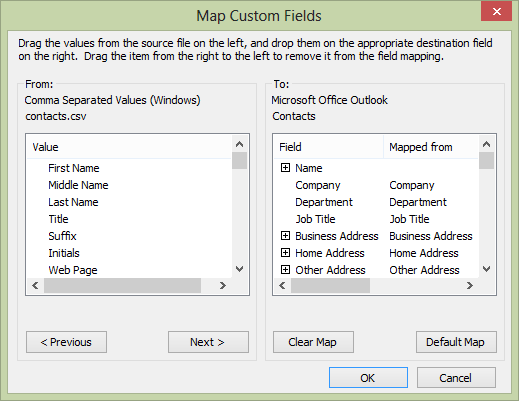Click the Next > button
This screenshot has height=401, width=519.
(x=208, y=342)
